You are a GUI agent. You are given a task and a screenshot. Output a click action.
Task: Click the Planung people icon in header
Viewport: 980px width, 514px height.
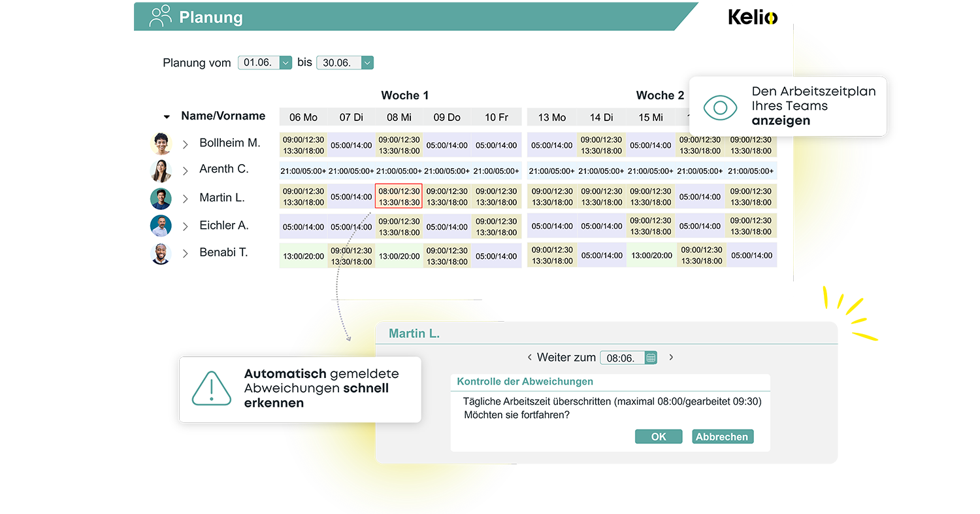(x=160, y=16)
